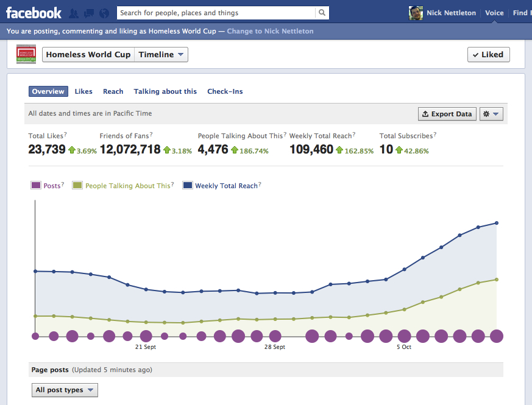532x405 pixels.
Task: Click the Total Subscribes value 10
Action: pos(386,149)
